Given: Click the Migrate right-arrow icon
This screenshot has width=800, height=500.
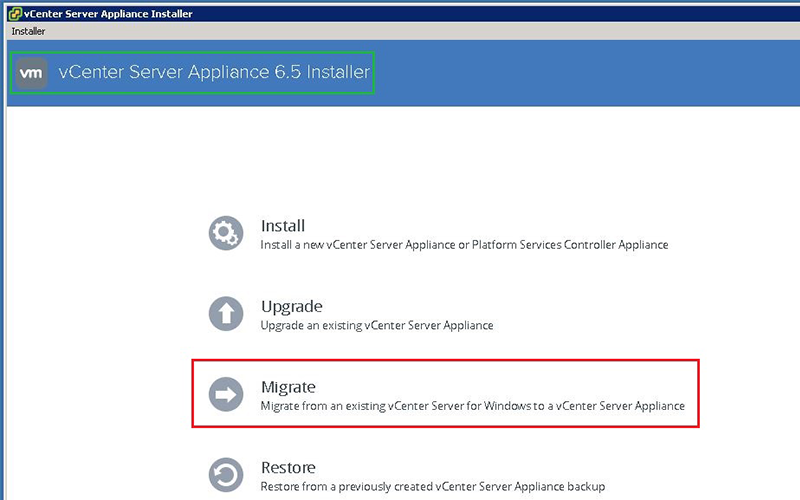Looking at the screenshot, I should pyautogui.click(x=225, y=394).
